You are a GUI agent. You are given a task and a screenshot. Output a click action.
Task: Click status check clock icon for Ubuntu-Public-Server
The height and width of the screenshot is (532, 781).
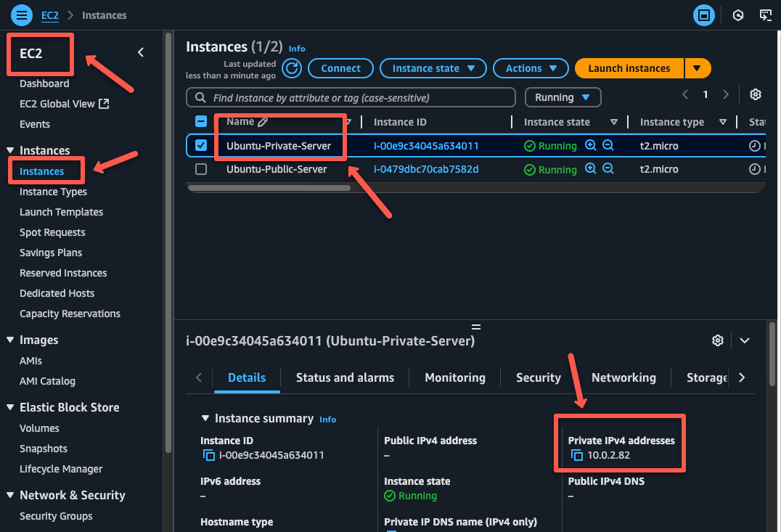tap(755, 169)
